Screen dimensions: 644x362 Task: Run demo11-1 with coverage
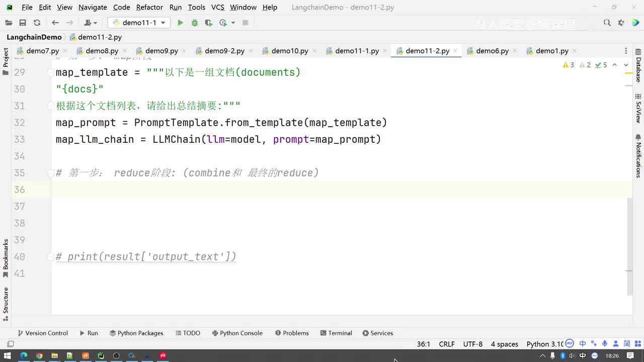pyautogui.click(x=209, y=23)
